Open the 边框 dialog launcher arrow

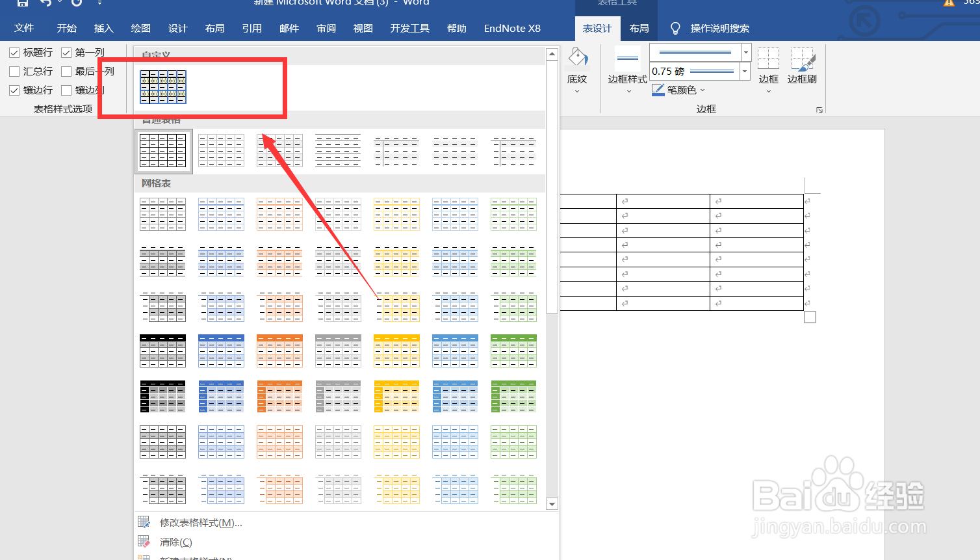click(x=819, y=110)
